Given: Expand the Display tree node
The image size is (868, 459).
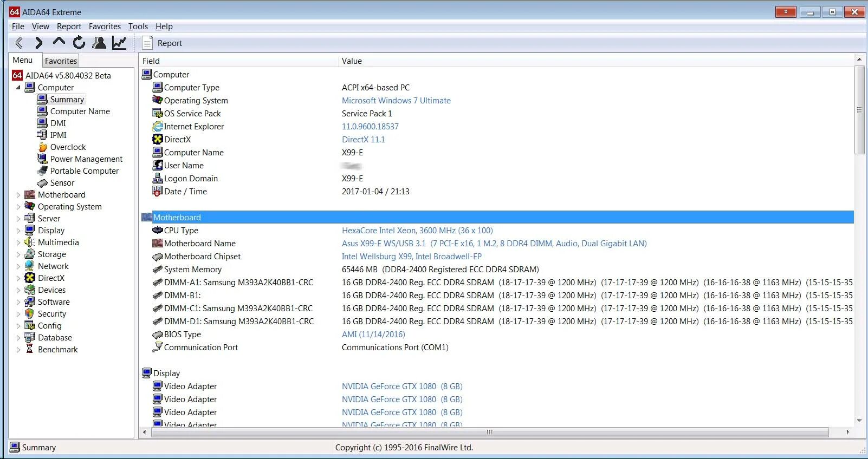Looking at the screenshot, I should click(x=18, y=231).
